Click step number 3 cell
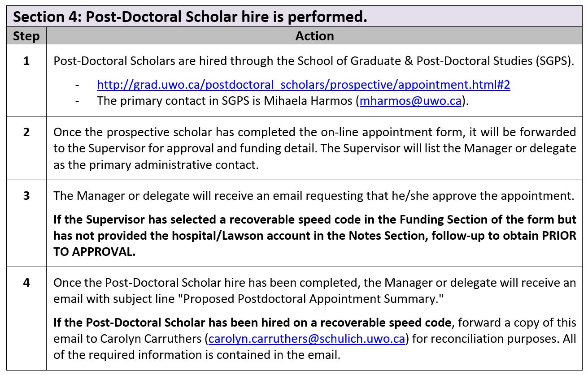The width and height of the screenshot is (588, 375). tap(26, 196)
